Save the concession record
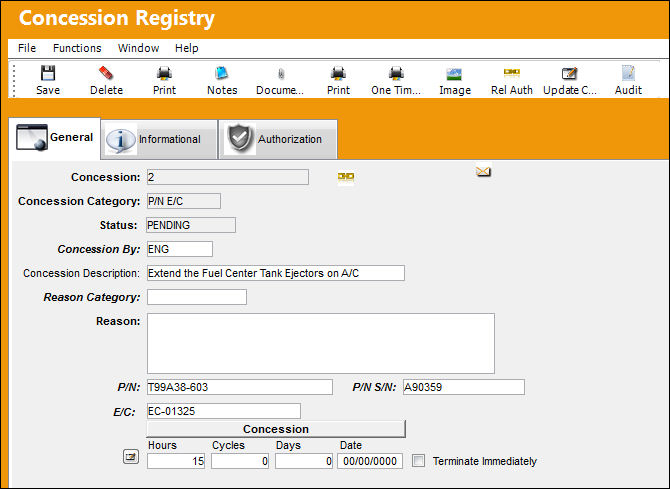 pyautogui.click(x=48, y=80)
